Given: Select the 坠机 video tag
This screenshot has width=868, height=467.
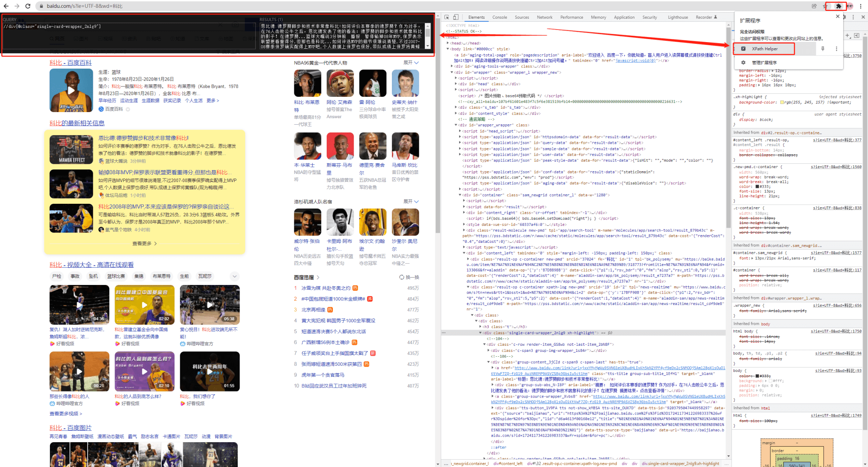Looking at the screenshot, I should (93, 276).
